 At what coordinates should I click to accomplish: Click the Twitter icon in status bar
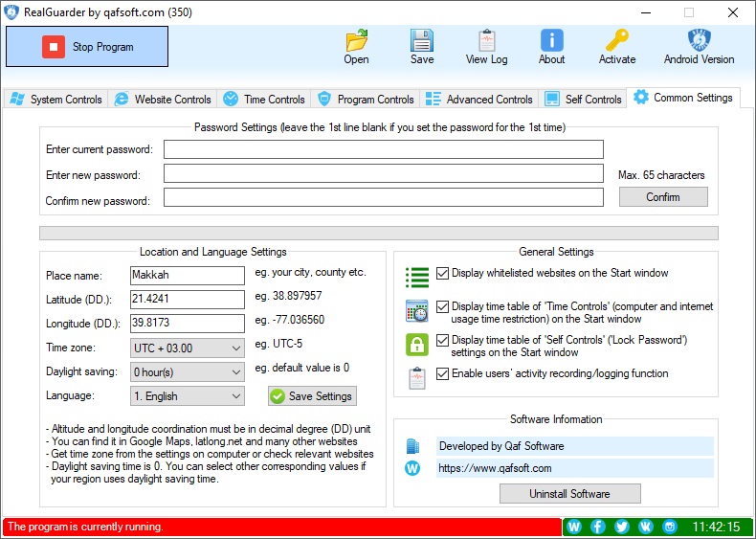(622, 527)
